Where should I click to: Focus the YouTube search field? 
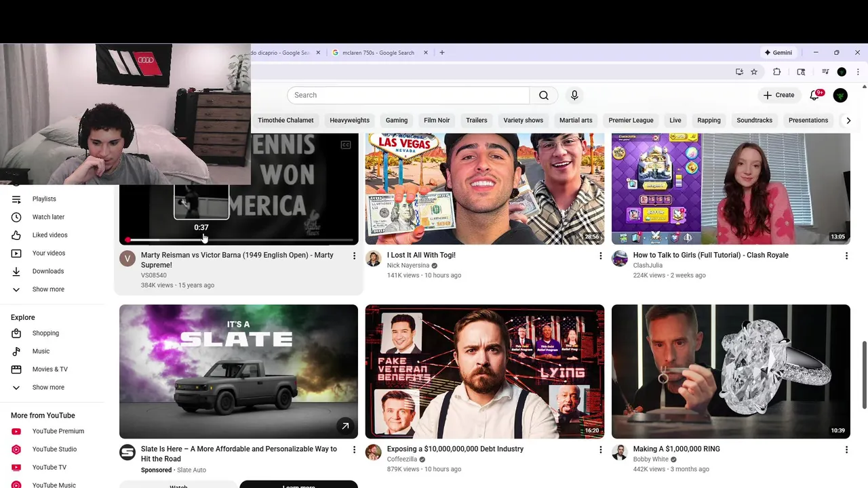tap(408, 96)
